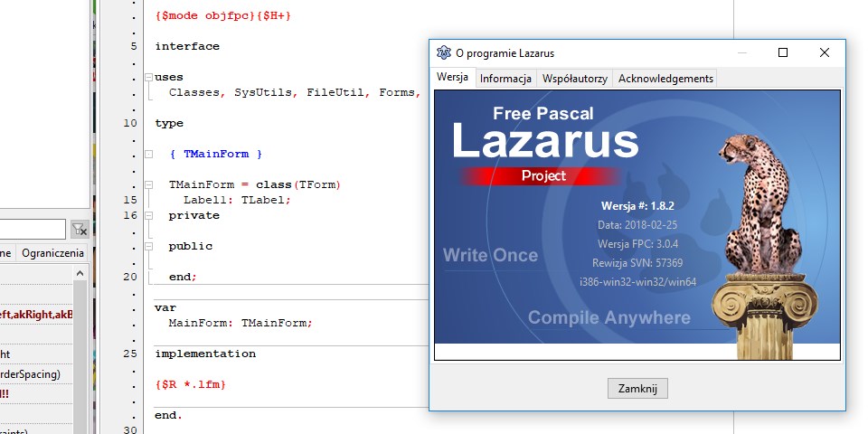Click the 'i386-win32-win32/win64' text
The width and height of the screenshot is (868, 434).
[637, 282]
